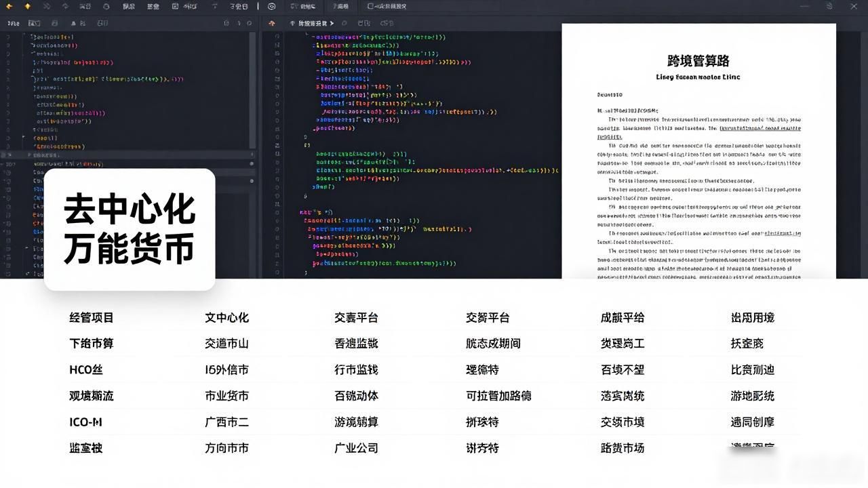Click the 广业公司 entry
Image resolution: width=868 pixels, height=488 pixels.
click(357, 448)
